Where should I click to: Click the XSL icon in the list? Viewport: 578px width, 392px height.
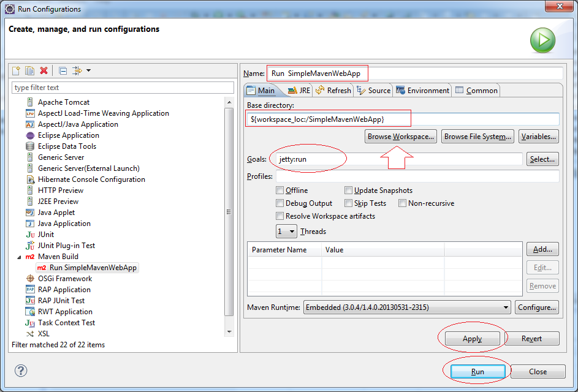pyautogui.click(x=30, y=334)
